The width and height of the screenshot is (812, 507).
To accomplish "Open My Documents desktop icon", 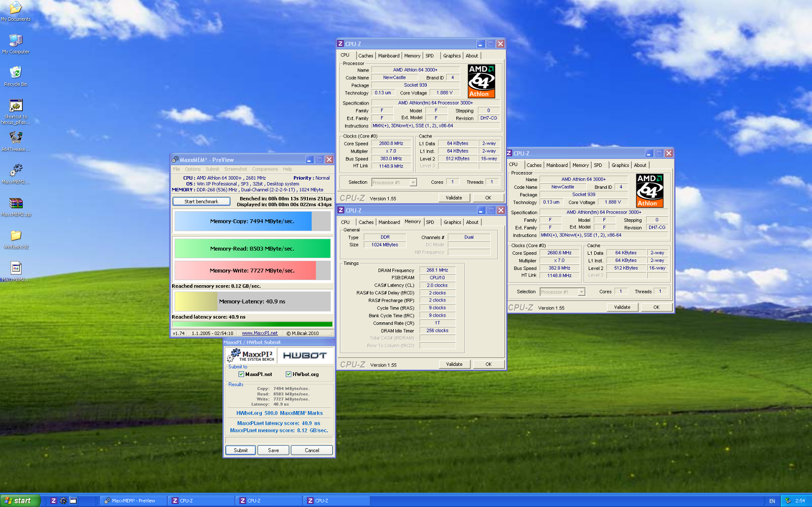I will click(16, 11).
